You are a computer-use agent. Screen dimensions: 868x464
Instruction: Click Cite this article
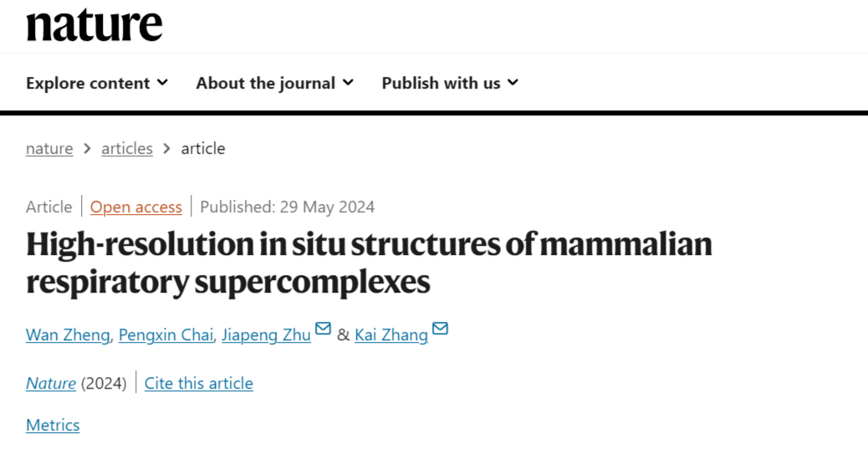[199, 383]
